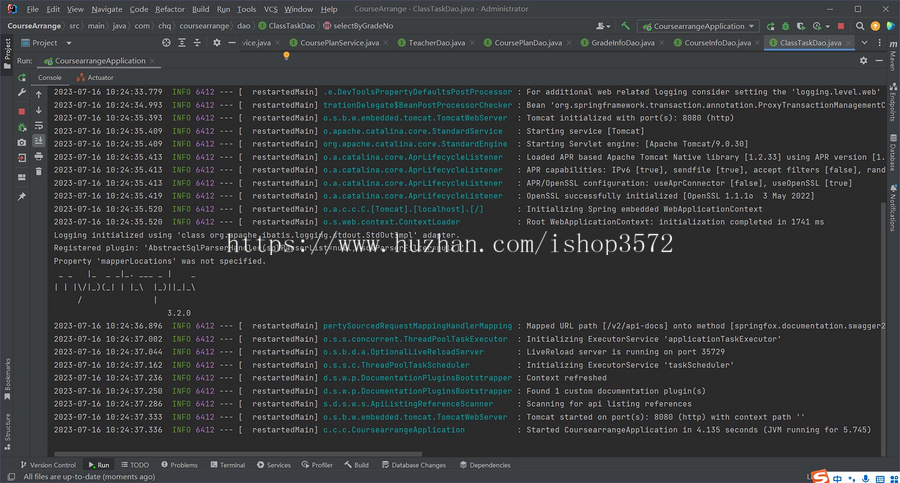The height and width of the screenshot is (483, 900).
Task: Run with Coverage shield icon
Action: (801, 26)
